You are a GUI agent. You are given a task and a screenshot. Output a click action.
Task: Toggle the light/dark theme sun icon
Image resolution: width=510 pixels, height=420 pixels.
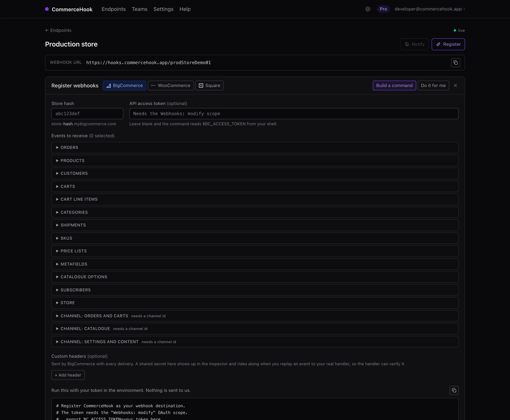[368, 9]
